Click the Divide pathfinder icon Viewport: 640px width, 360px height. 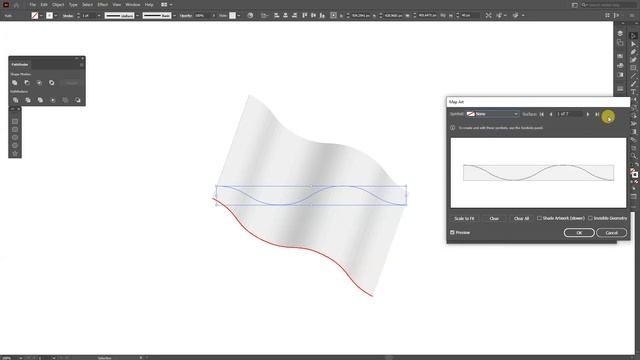coord(16,100)
